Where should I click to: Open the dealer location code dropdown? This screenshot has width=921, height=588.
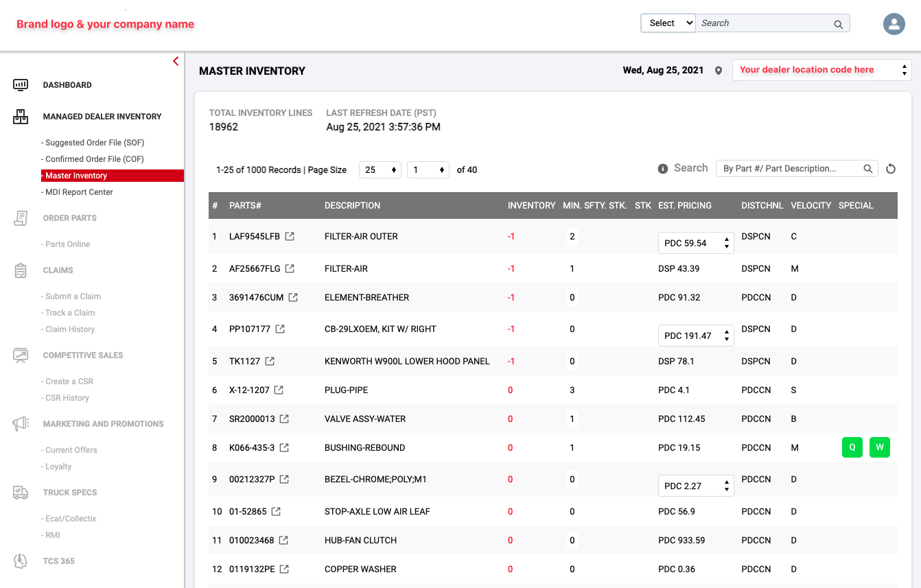(x=822, y=70)
